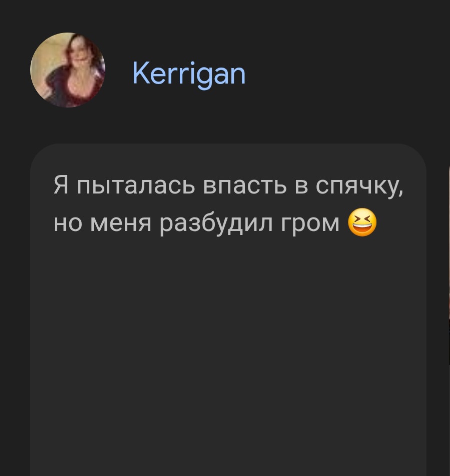Image resolution: width=450 pixels, height=476 pixels.
Task: Click the word "разбудил" in the message
Action: (216, 225)
